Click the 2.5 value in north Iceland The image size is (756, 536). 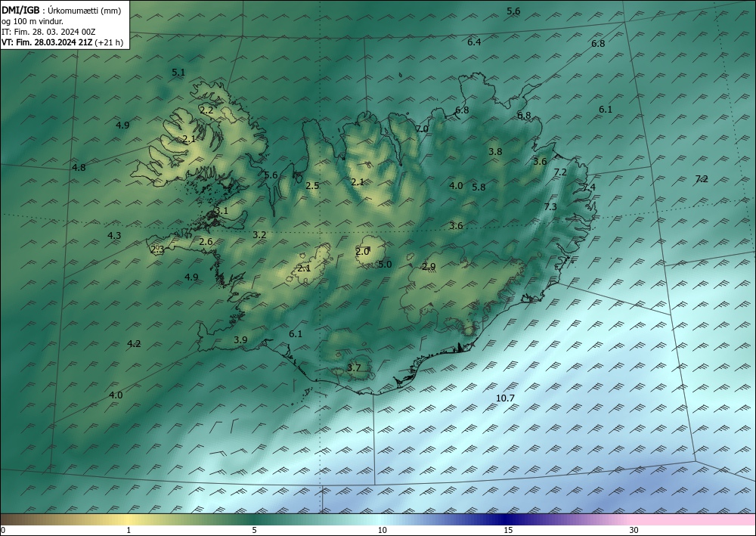coord(312,185)
